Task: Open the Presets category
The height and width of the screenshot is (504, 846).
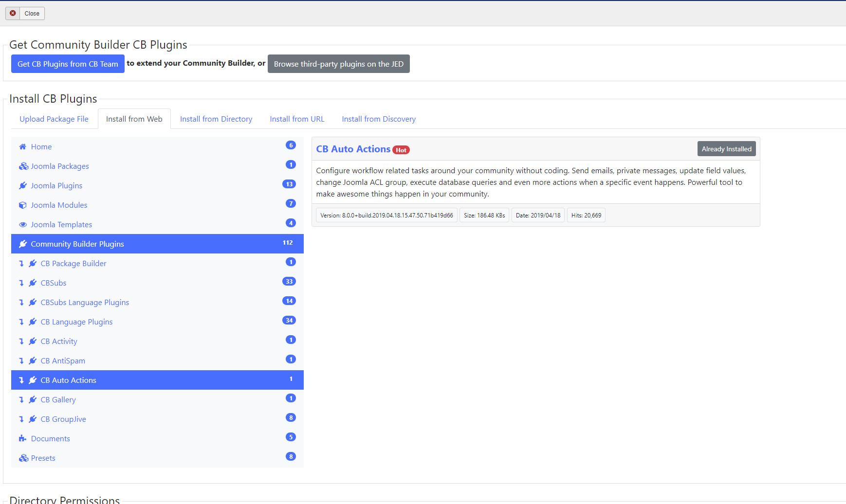Action: pyautogui.click(x=157, y=458)
